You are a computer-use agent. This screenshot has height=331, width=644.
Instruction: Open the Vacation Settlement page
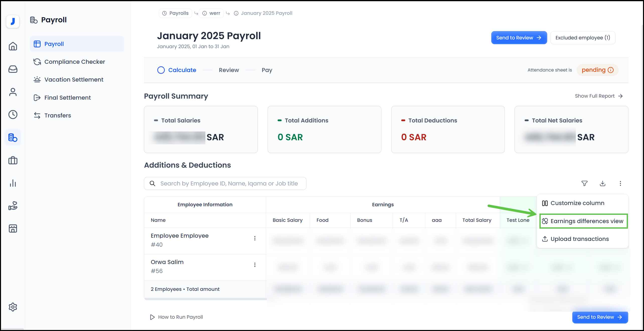click(x=73, y=79)
